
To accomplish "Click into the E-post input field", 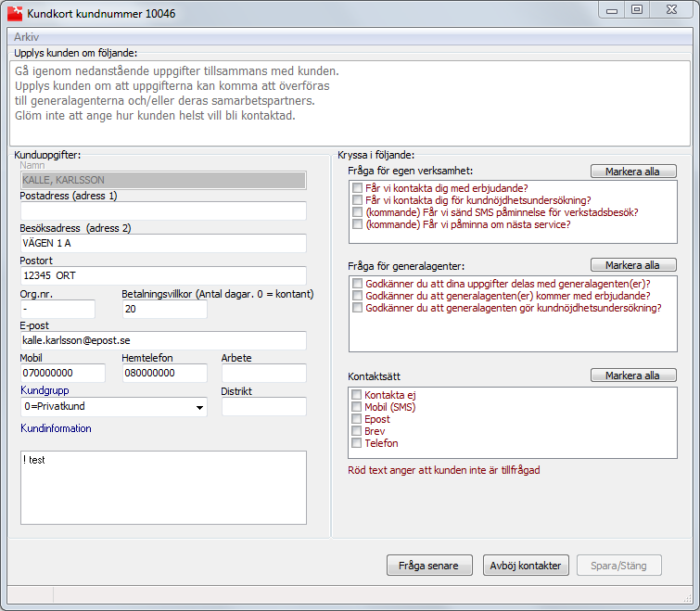I will (x=163, y=340).
